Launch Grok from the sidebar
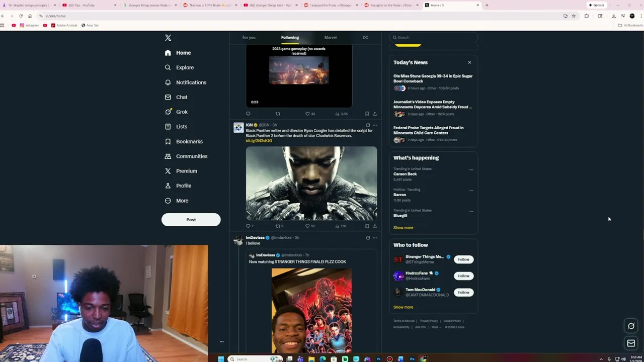This screenshot has width=644, height=362. pyautogui.click(x=176, y=112)
